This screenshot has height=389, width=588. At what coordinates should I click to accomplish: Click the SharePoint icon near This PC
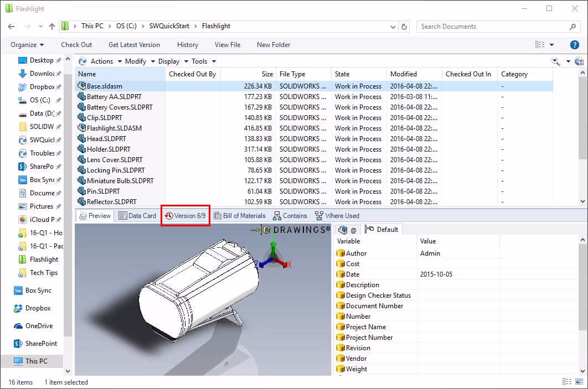point(18,343)
